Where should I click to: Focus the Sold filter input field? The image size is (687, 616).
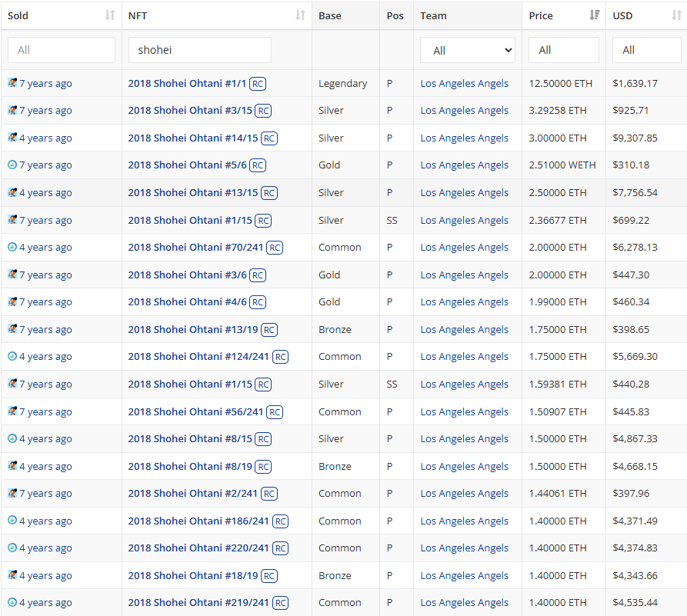62,50
